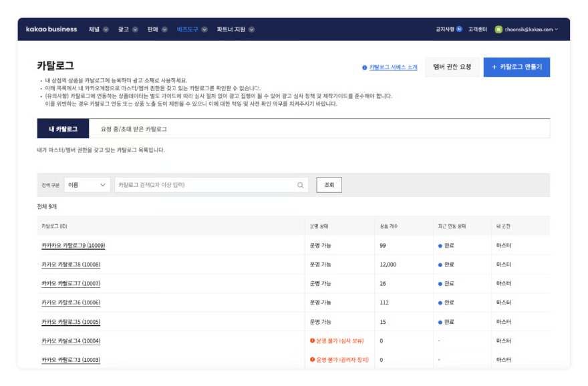The width and height of the screenshot is (588, 386).
Task: Open the 이름 search type dropdown
Action: [87, 185]
